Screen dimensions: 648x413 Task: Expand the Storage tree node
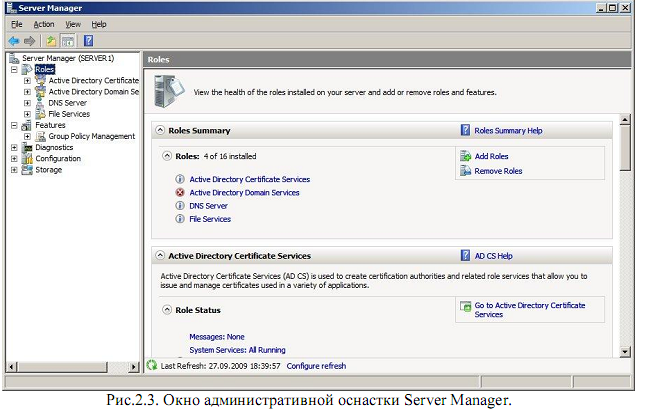[14, 170]
